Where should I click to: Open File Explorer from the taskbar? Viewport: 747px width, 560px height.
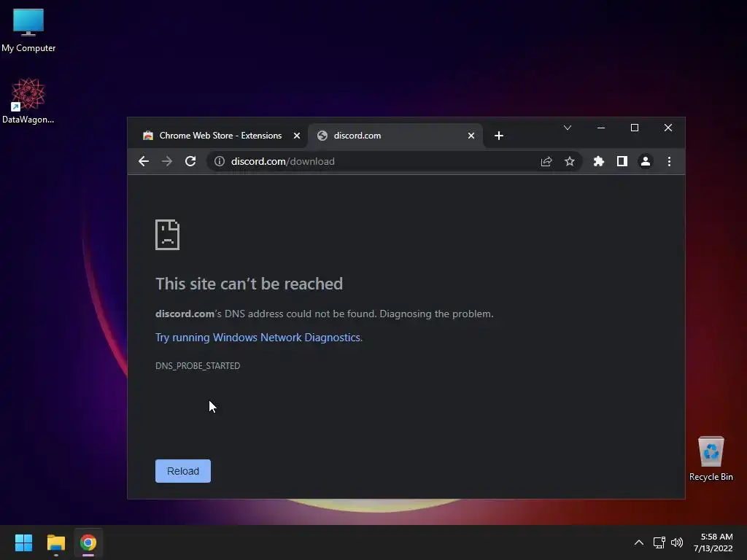point(55,542)
